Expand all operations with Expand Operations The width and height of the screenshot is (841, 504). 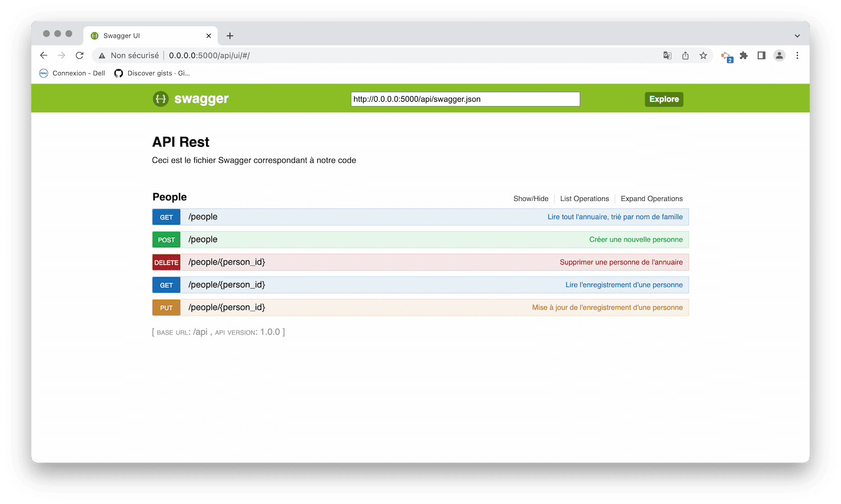[x=651, y=199]
